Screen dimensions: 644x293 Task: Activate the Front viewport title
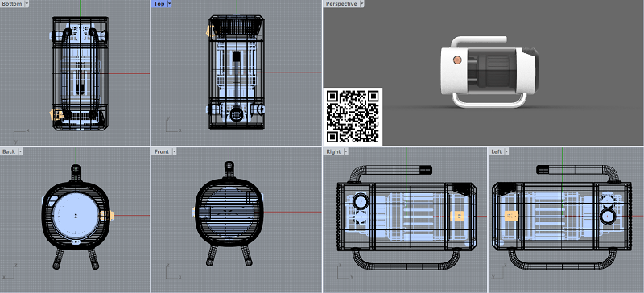click(x=162, y=151)
